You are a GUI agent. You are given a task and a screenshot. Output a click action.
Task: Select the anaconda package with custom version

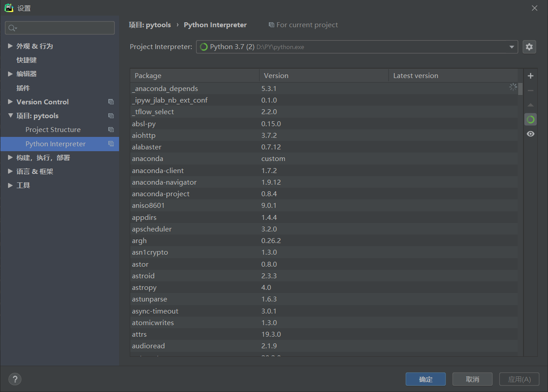click(324, 159)
